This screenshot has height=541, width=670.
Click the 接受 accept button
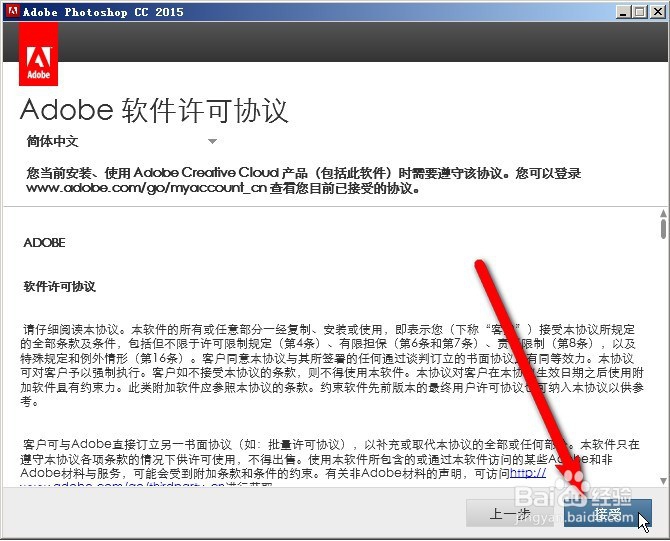click(x=608, y=513)
